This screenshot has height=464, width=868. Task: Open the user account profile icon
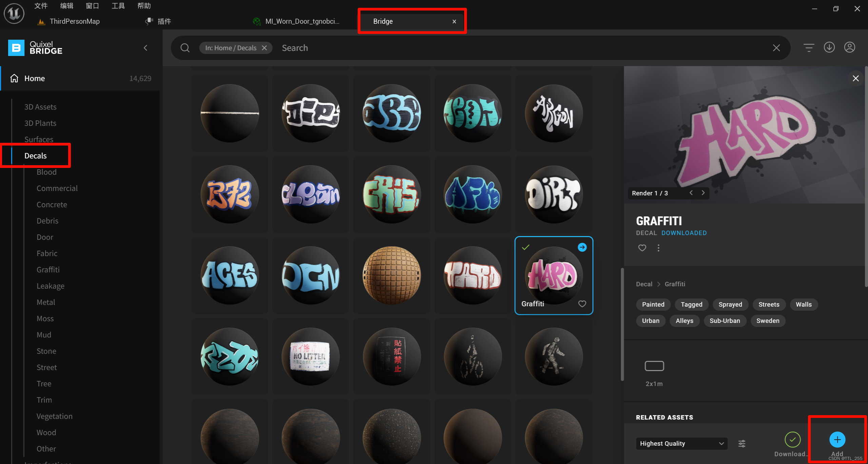[849, 47]
